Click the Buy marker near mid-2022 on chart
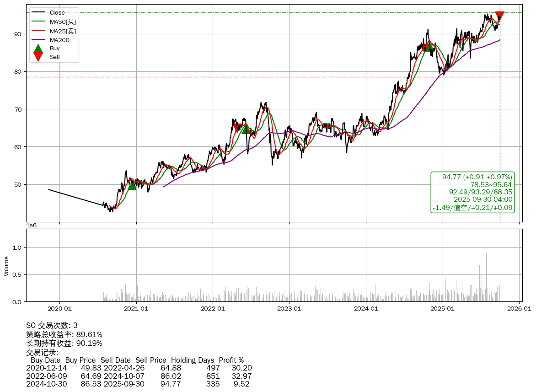This screenshot has height=392, width=536. coord(246,130)
